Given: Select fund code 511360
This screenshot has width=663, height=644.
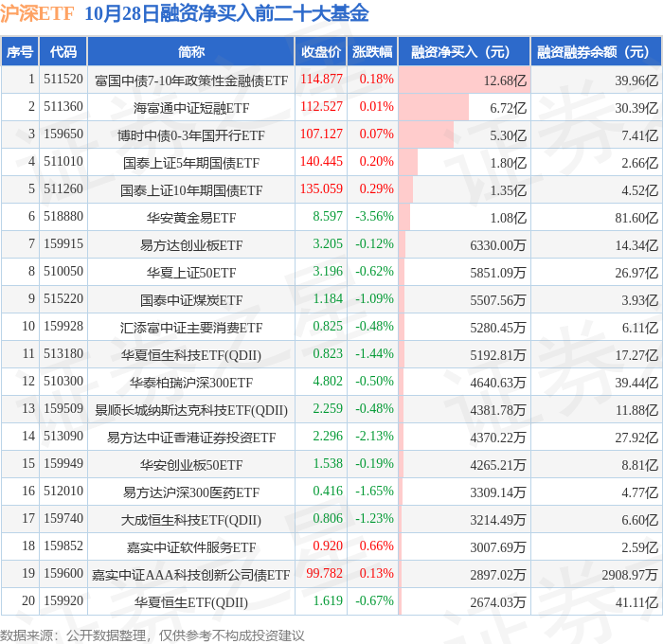Looking at the screenshot, I should pyautogui.click(x=63, y=107).
